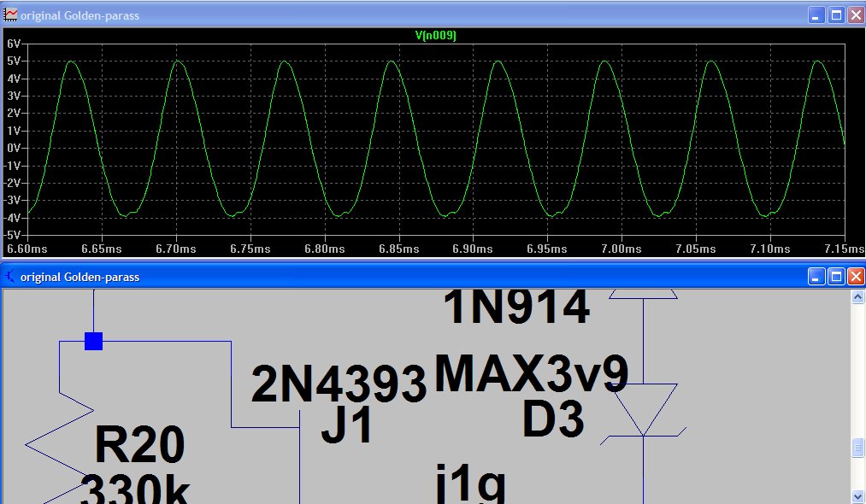Click the 7.15ms time axis label
The height and width of the screenshot is (504, 866).
[844, 249]
